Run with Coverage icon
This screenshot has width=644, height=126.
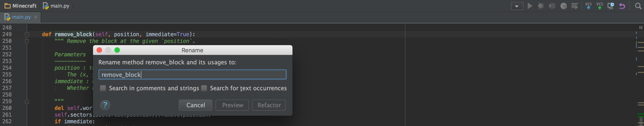click(x=552, y=6)
